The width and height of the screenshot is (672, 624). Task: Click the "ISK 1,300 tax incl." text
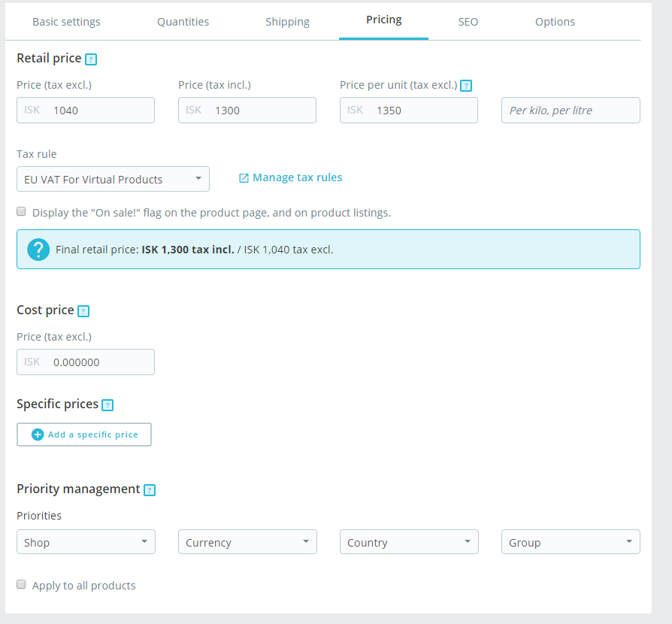tap(188, 250)
